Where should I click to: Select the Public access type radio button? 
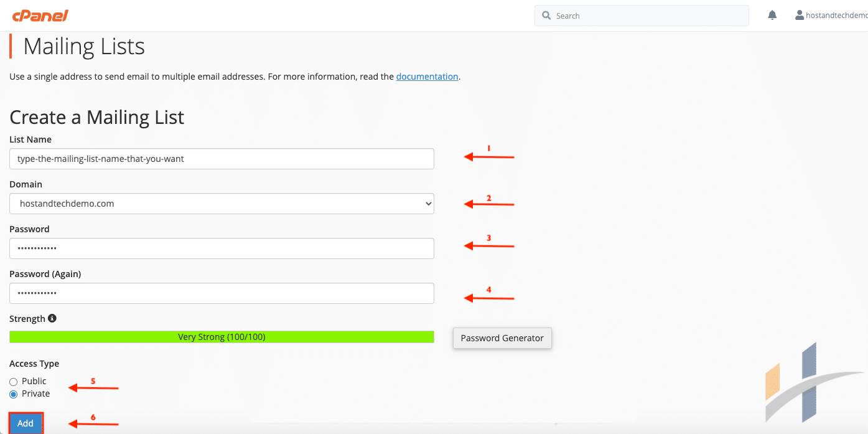(x=13, y=381)
